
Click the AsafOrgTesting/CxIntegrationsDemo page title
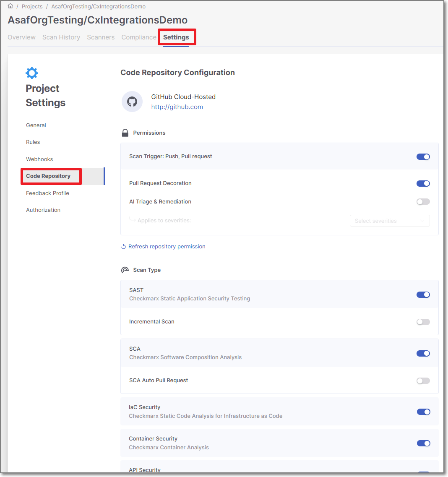(x=98, y=20)
